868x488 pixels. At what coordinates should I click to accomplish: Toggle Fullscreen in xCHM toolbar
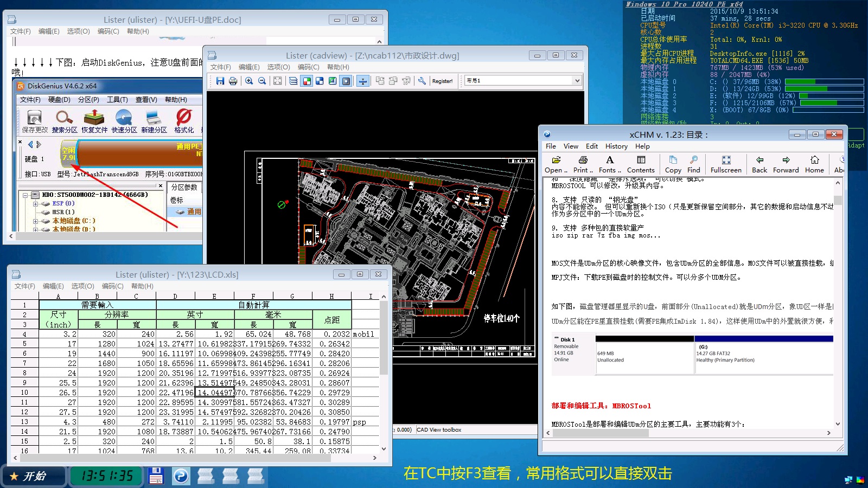coord(726,164)
